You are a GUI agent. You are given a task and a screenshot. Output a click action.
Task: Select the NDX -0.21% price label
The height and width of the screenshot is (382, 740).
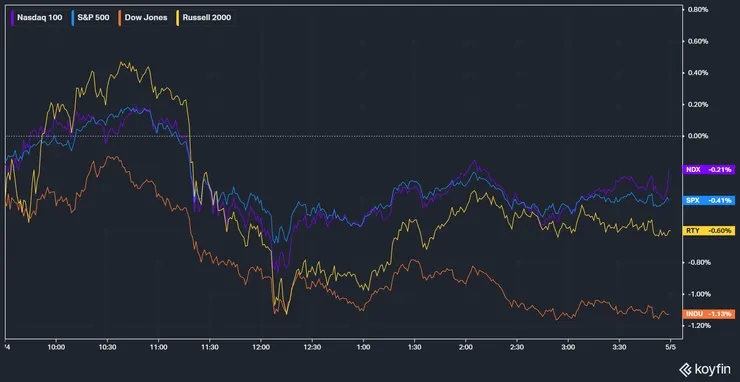(709, 169)
